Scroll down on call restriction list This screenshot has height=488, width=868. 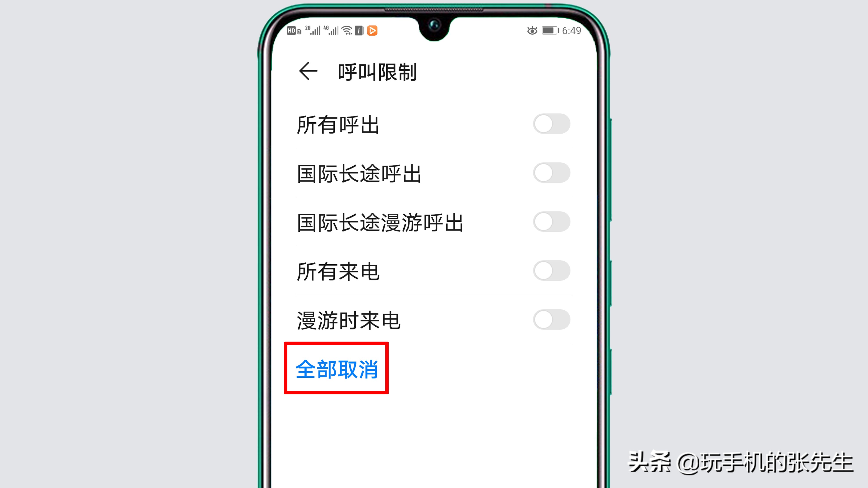[x=434, y=238]
